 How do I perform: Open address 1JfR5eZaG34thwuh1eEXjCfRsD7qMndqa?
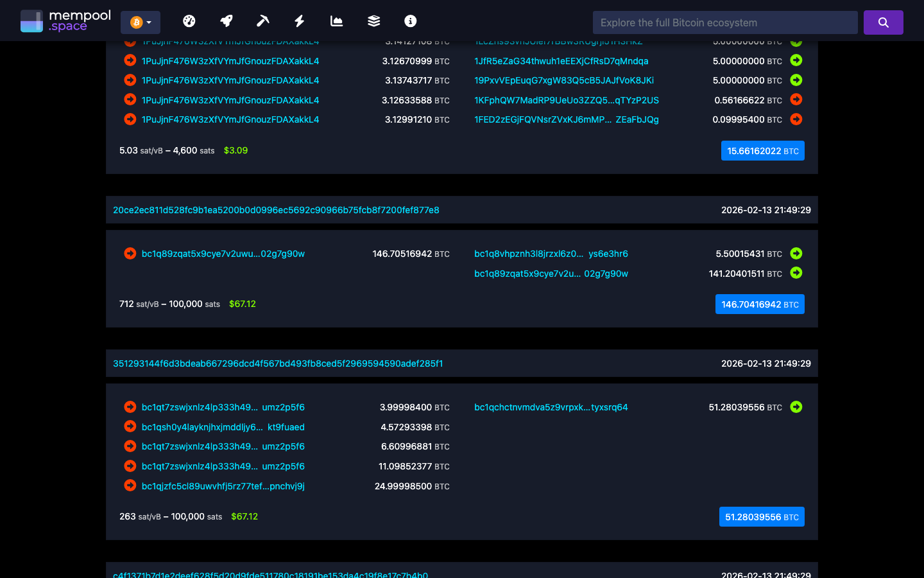[x=561, y=60]
